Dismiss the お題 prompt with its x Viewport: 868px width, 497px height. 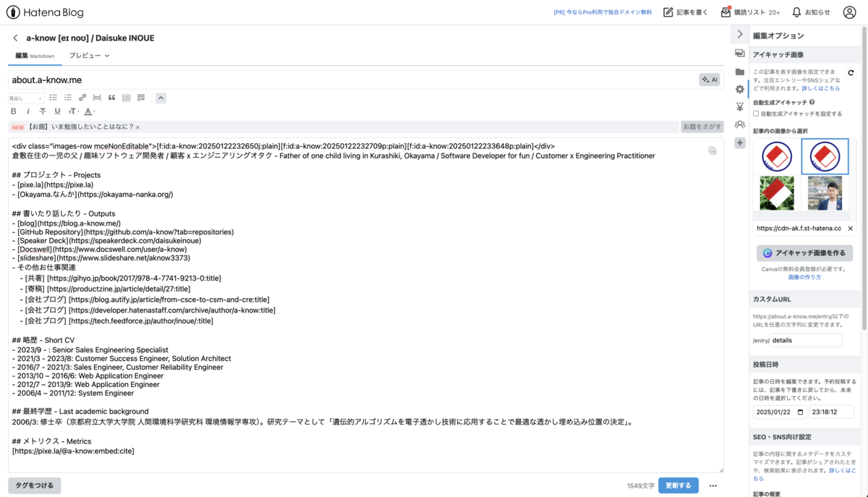(137, 127)
